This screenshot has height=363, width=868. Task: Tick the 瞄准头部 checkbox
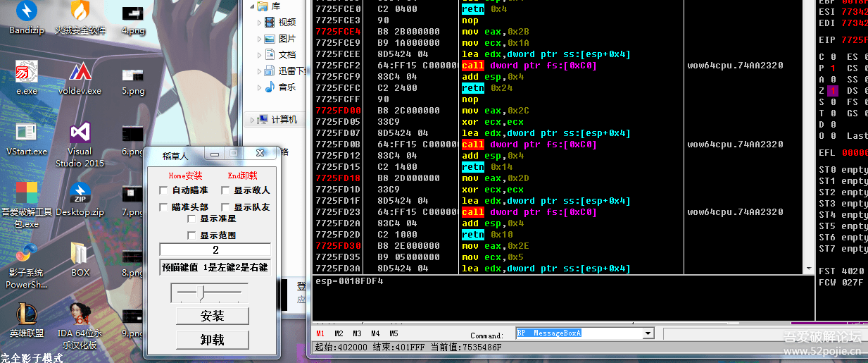[163, 207]
